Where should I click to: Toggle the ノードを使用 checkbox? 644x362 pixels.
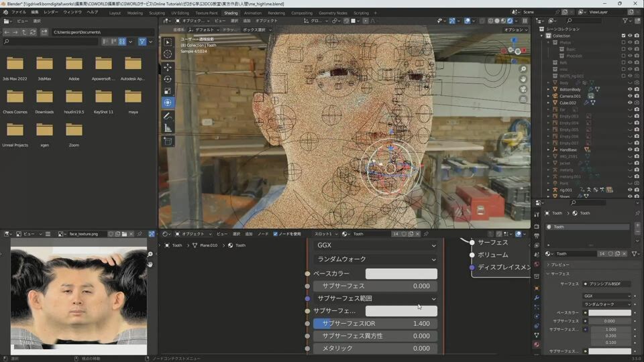pos(276,234)
